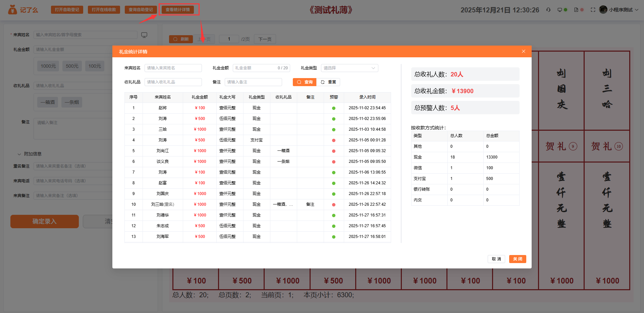Click the 录入时间 column header
This screenshot has height=313, width=644.
coord(367,97)
